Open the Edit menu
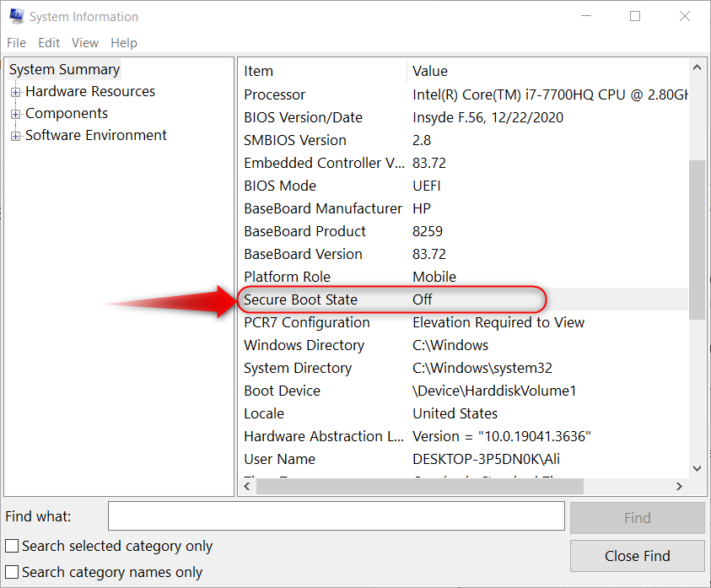Viewport: 711px width, 588px height. click(49, 43)
